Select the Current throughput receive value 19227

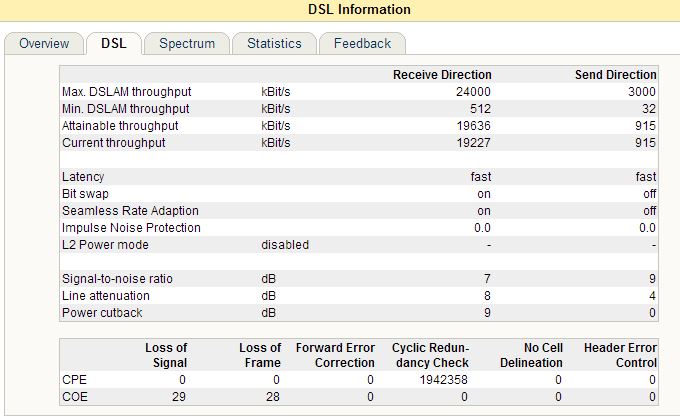click(471, 143)
